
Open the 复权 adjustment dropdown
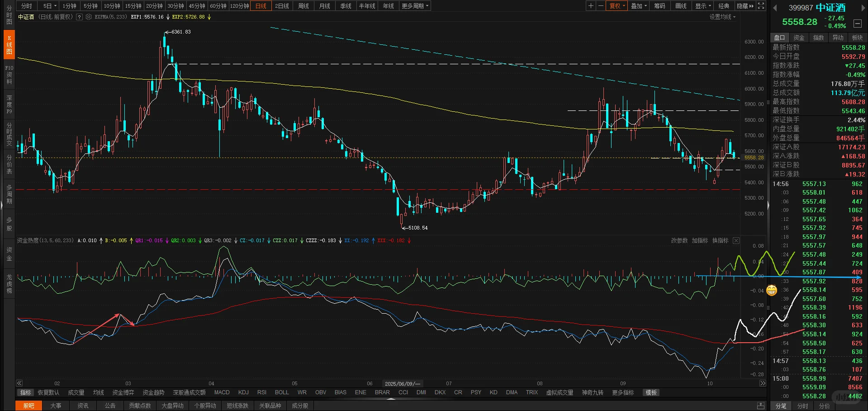617,6
